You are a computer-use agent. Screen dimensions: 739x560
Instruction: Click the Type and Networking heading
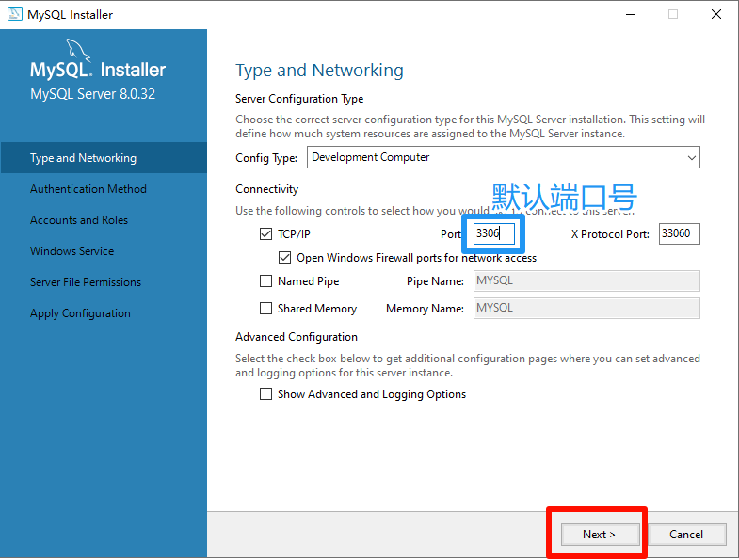coord(319,71)
